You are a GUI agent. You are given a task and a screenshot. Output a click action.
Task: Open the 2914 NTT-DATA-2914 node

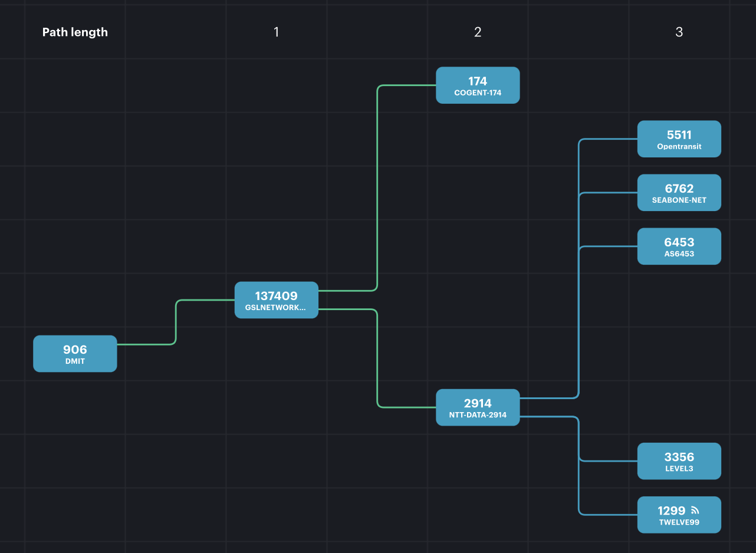(x=478, y=407)
